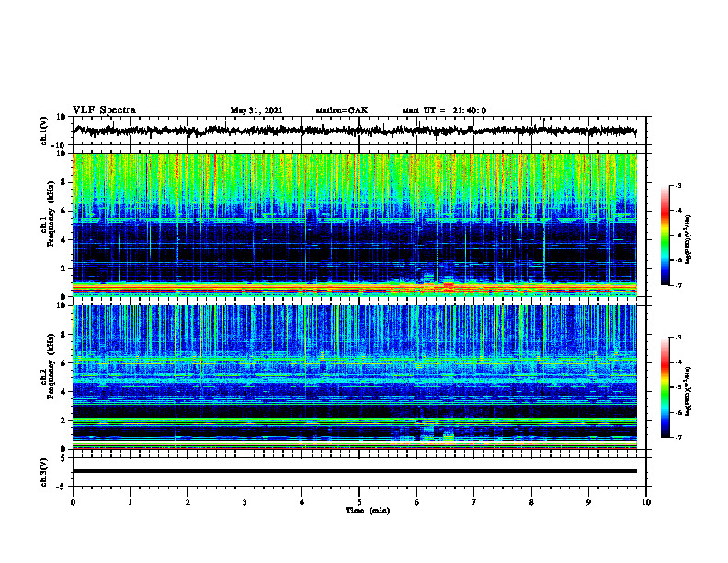728x563 pixels.
Task: Click the "Time (min)" x-axis label
Action: (368, 511)
